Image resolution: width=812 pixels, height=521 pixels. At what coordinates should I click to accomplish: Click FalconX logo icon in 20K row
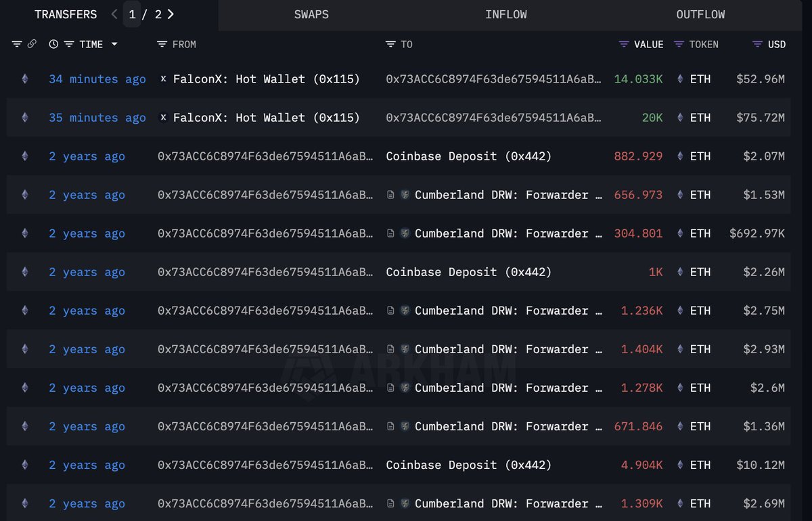163,118
